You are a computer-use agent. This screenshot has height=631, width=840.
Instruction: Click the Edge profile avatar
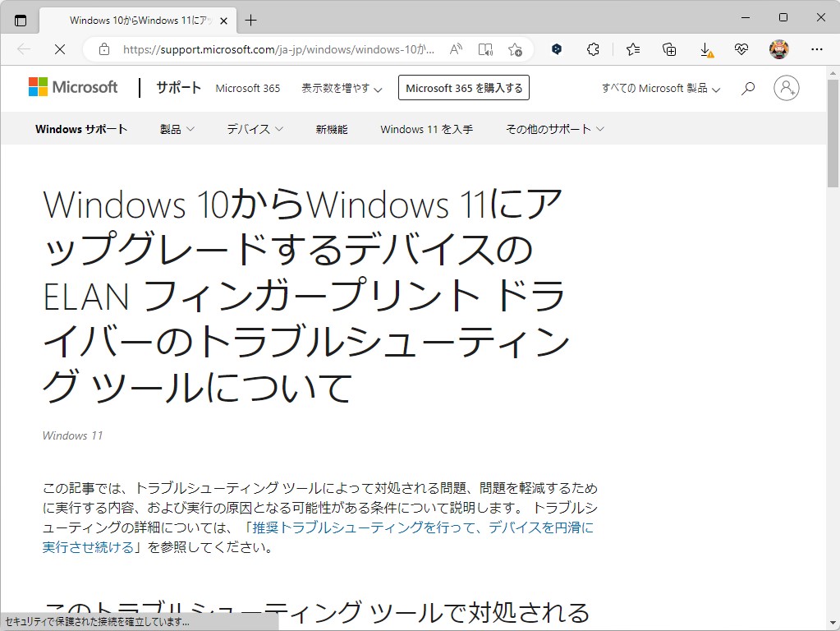tap(778, 48)
